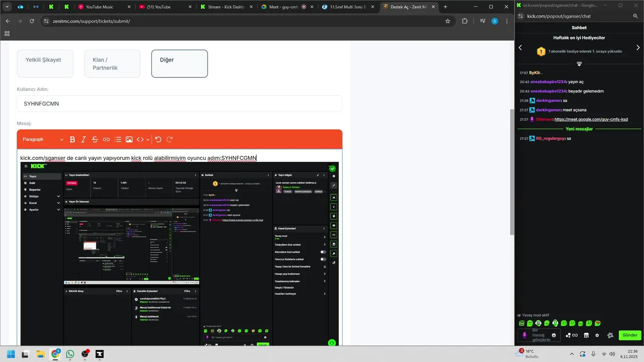Open File Explorer from the taskbar

40,354
